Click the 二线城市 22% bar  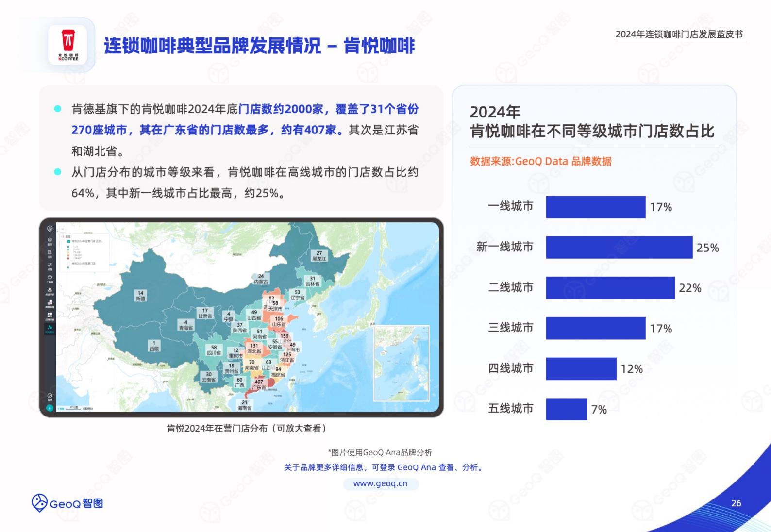610,288
